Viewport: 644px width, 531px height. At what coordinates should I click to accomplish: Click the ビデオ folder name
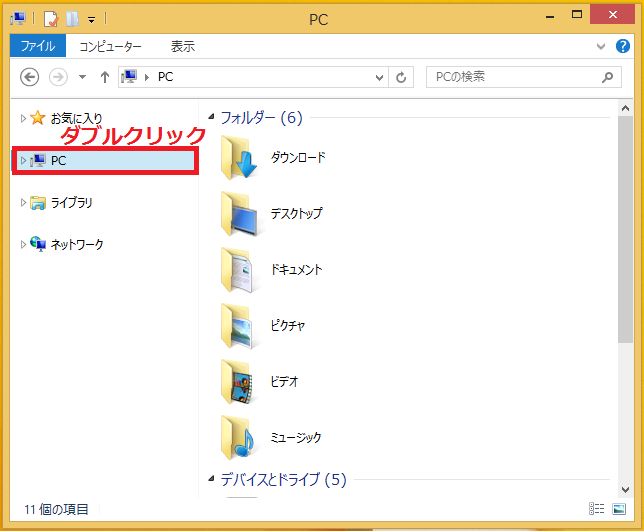(284, 382)
